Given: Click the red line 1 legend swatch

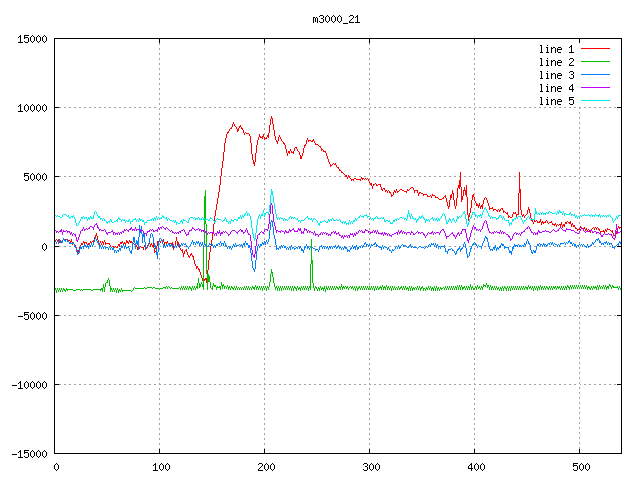Looking at the screenshot, I should [x=596, y=49].
